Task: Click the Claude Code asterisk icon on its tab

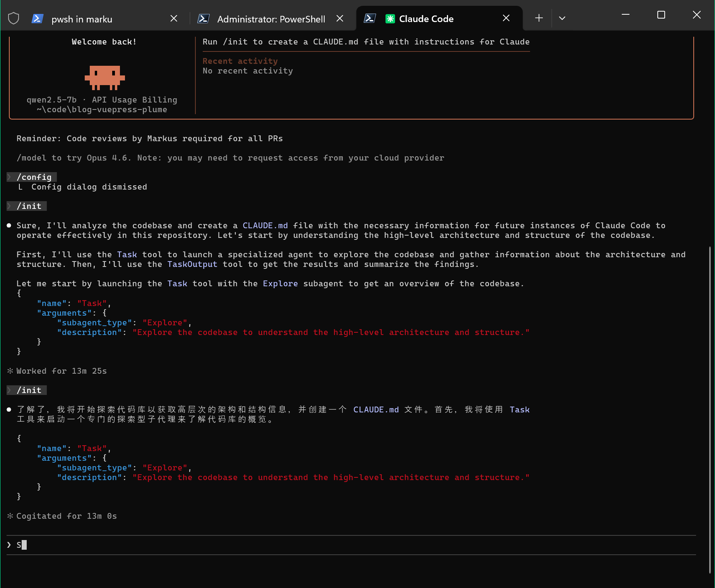Action: 390,18
